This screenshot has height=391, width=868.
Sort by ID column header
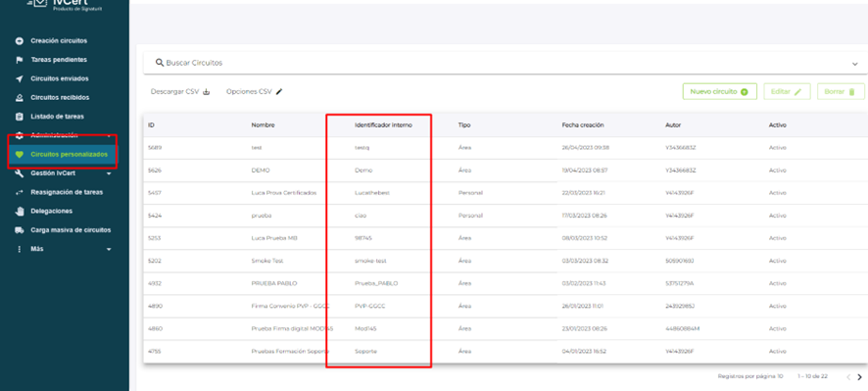pyautogui.click(x=151, y=125)
